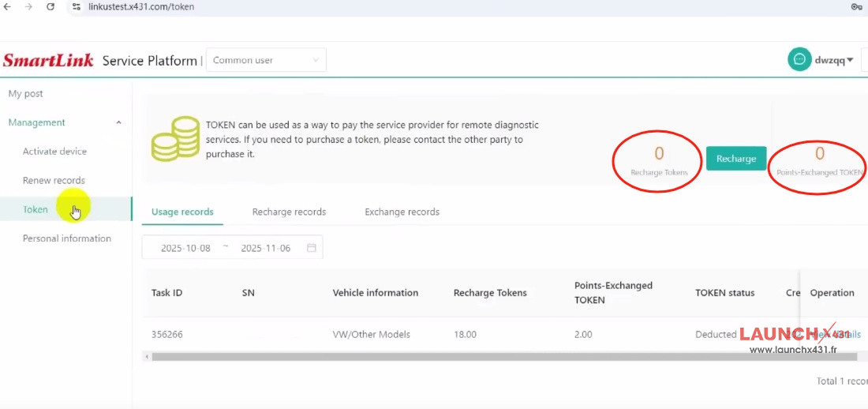Expand the dwzqq account menu

pyautogui.click(x=834, y=60)
